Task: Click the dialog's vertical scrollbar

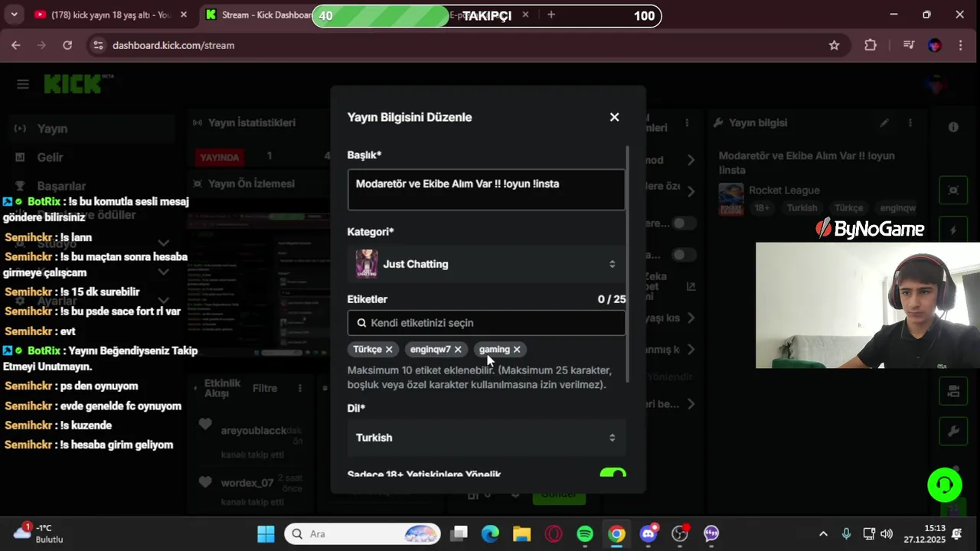Action: 628,264
